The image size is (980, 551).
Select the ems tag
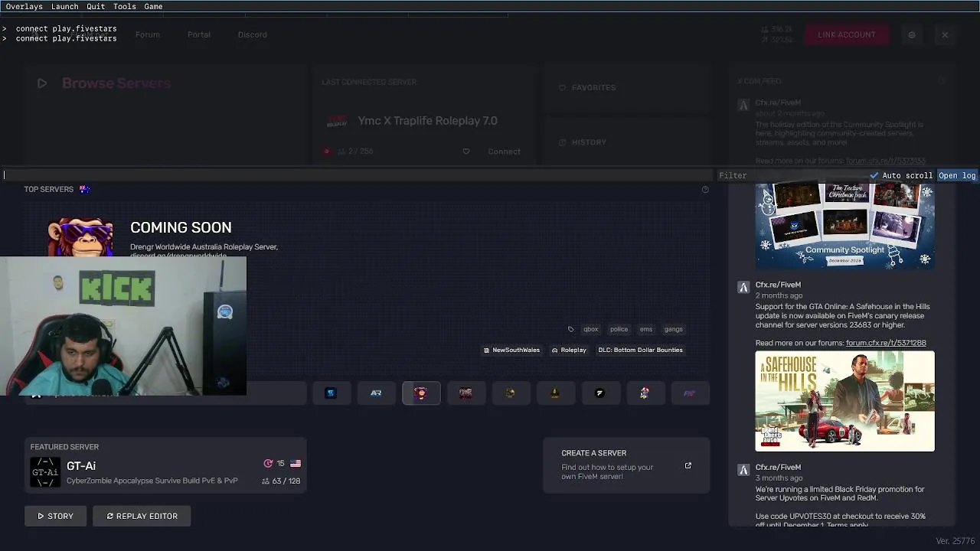click(646, 329)
